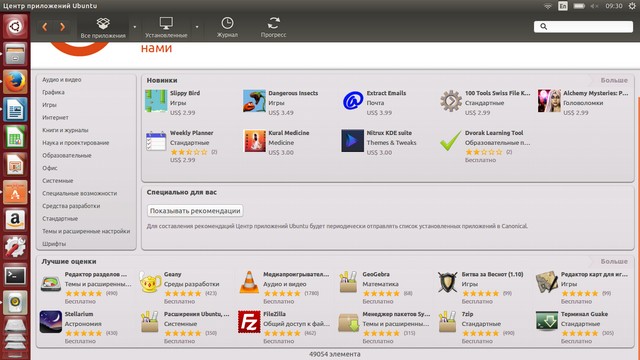The height and width of the screenshot is (360, 640).
Task: Select the Офис category
Action: point(50,168)
